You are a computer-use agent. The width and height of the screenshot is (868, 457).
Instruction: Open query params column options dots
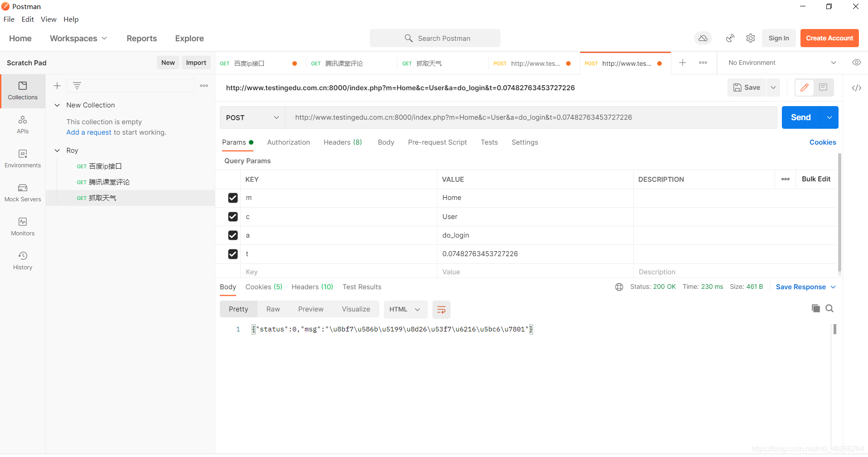(x=786, y=179)
